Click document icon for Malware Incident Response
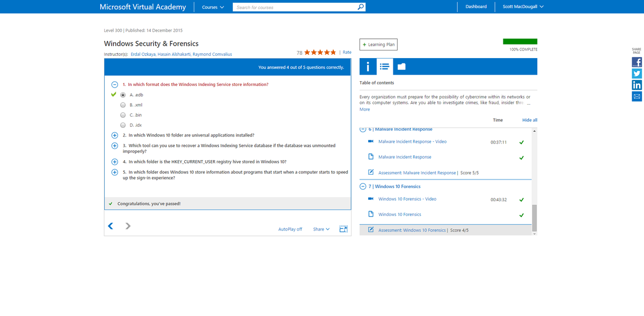 370,157
